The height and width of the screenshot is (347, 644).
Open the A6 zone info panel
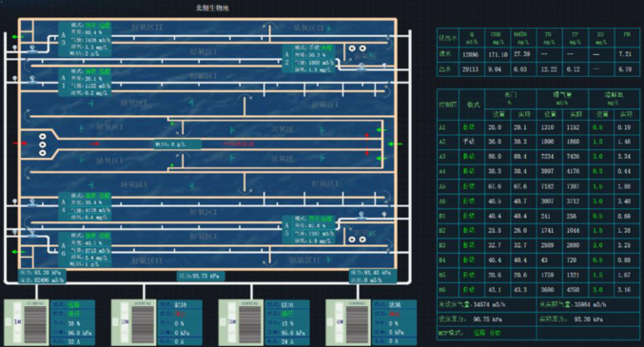coord(85,250)
